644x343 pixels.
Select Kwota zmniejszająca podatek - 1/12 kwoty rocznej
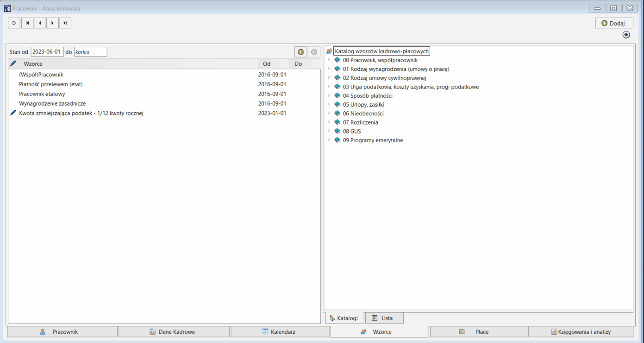point(164,114)
